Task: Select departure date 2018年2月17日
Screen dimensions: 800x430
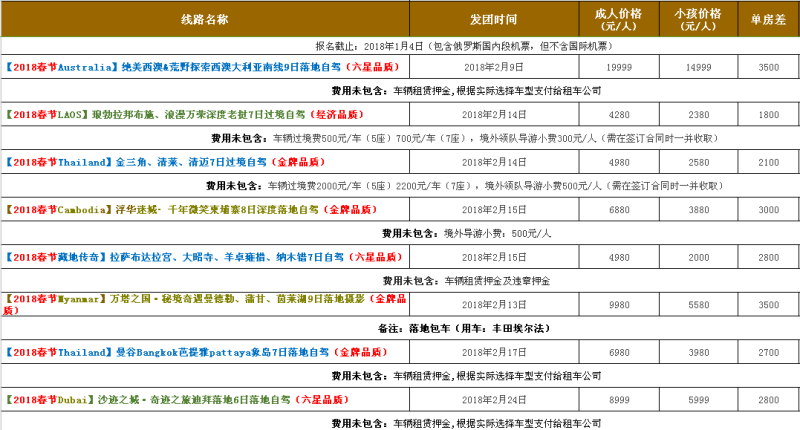Action: (x=493, y=352)
